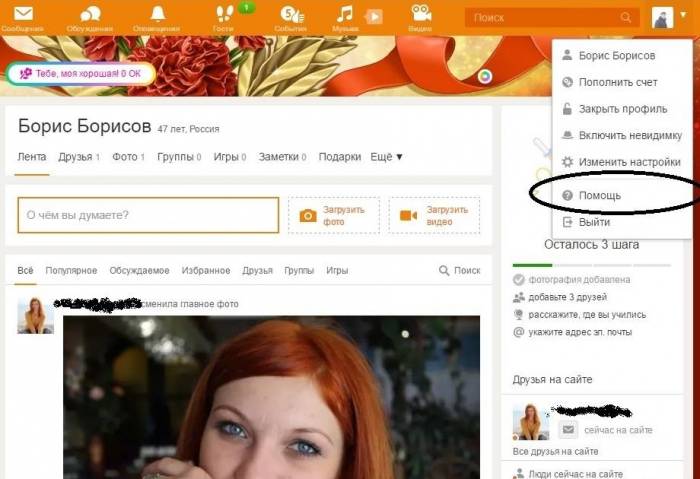Click the Загрузить видео button
The image size is (700, 479).
click(434, 216)
